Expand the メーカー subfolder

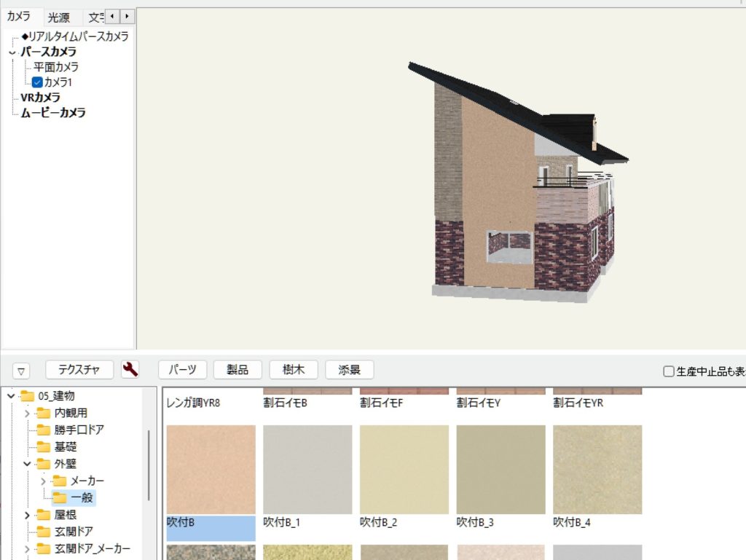[44, 481]
